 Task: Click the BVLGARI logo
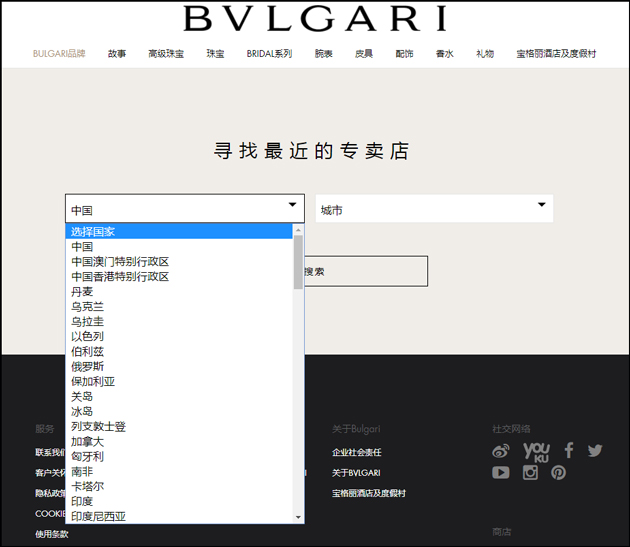point(315,18)
